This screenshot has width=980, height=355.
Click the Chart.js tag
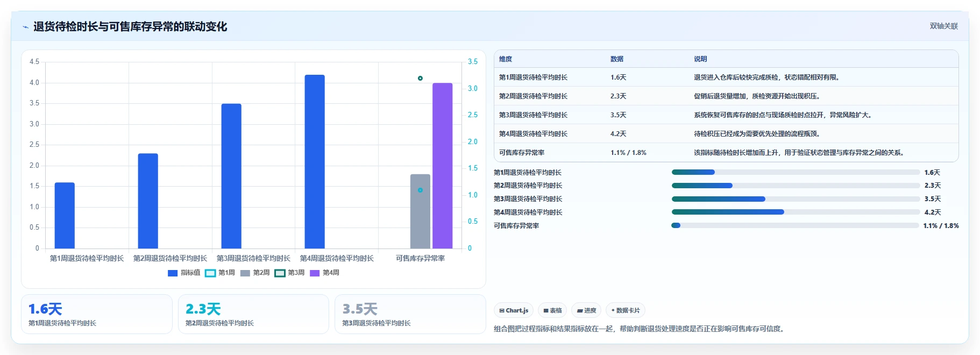click(514, 310)
